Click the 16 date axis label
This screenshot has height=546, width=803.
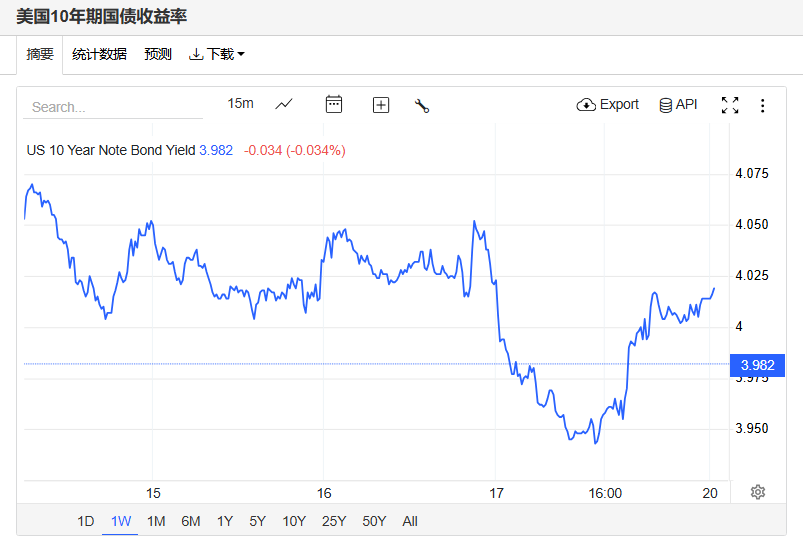324,493
